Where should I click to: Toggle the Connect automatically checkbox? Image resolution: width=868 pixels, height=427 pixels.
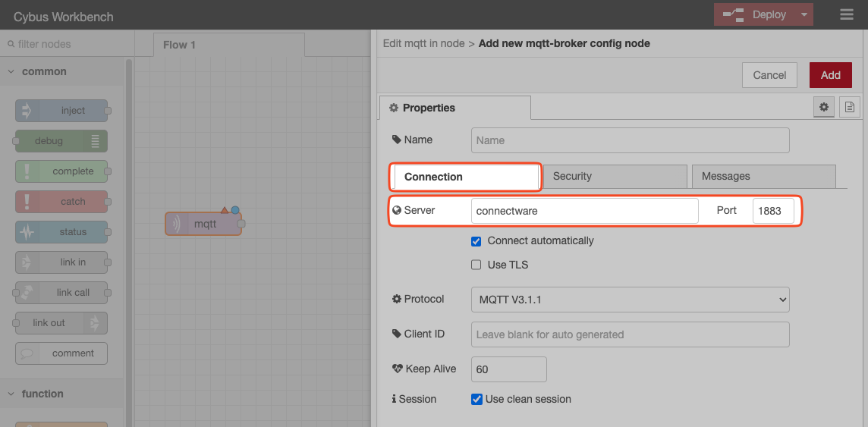coord(476,241)
